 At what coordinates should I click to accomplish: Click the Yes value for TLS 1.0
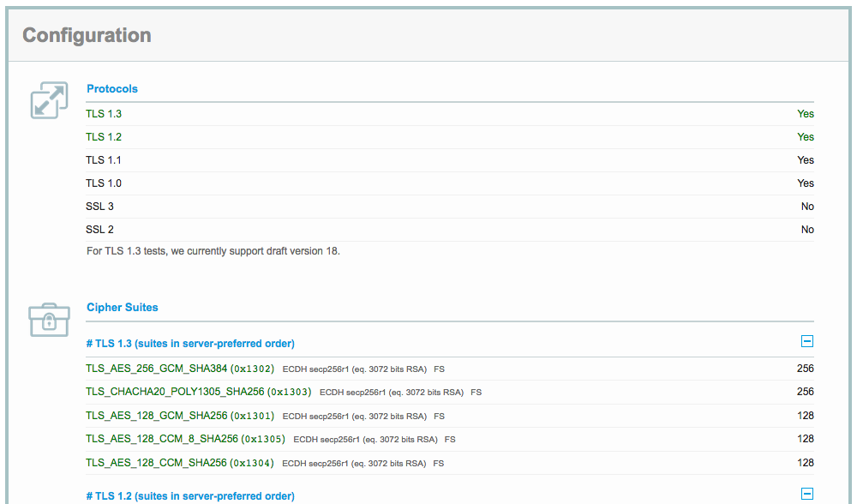tap(805, 183)
